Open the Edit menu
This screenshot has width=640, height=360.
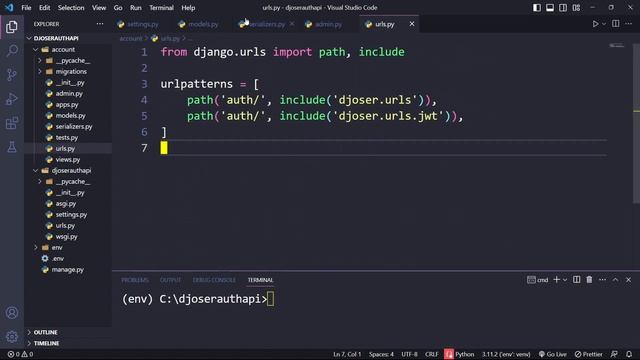click(x=44, y=8)
